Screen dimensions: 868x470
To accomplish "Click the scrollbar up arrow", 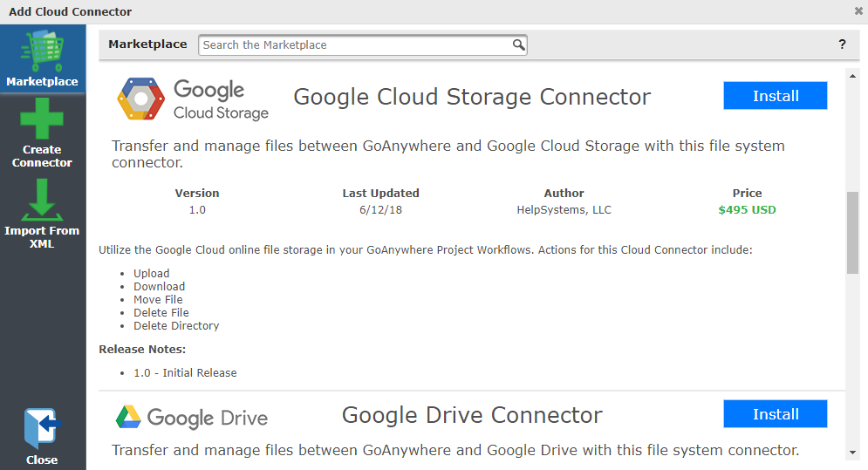I will coord(852,76).
